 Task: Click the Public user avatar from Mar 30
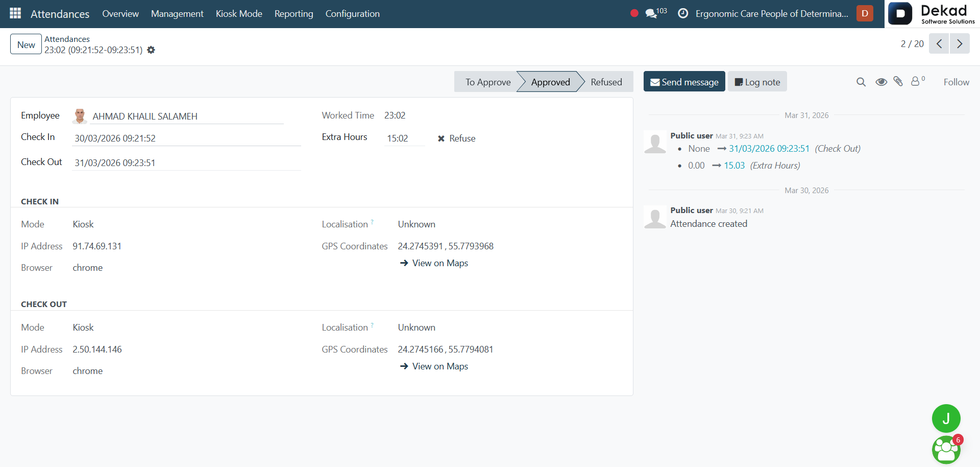(x=655, y=217)
